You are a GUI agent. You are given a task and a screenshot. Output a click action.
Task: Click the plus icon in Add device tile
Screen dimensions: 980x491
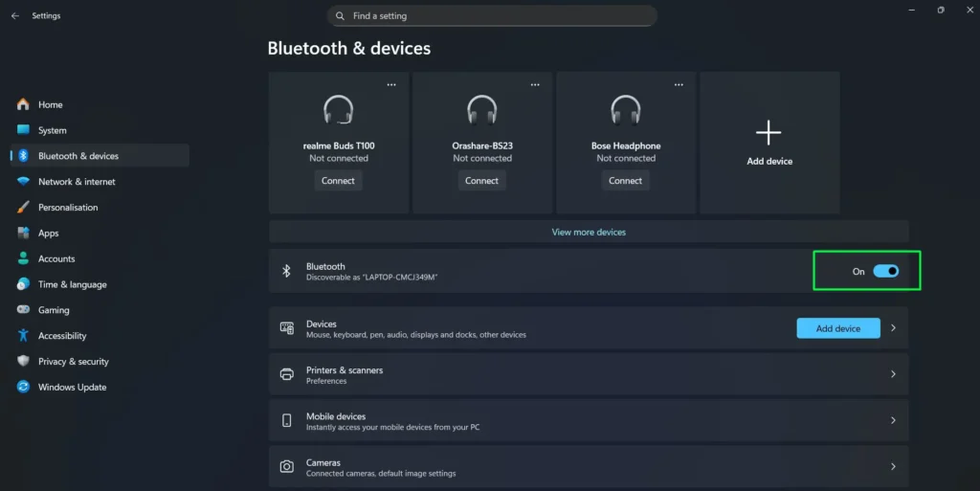click(768, 132)
